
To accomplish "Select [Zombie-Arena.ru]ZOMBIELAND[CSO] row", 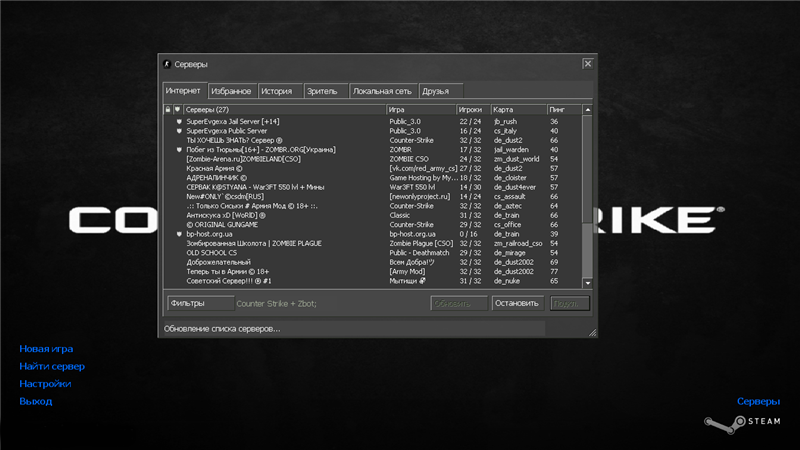I will pos(373,159).
